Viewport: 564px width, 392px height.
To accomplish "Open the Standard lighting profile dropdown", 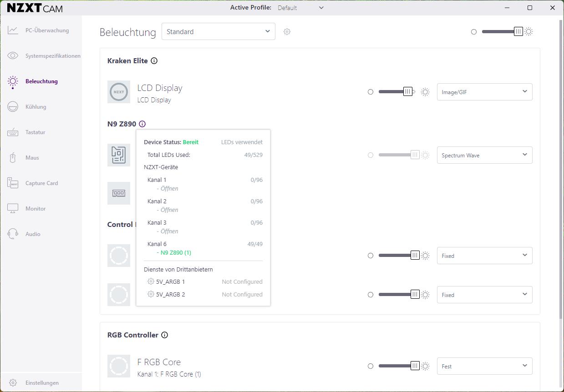I will [x=218, y=31].
